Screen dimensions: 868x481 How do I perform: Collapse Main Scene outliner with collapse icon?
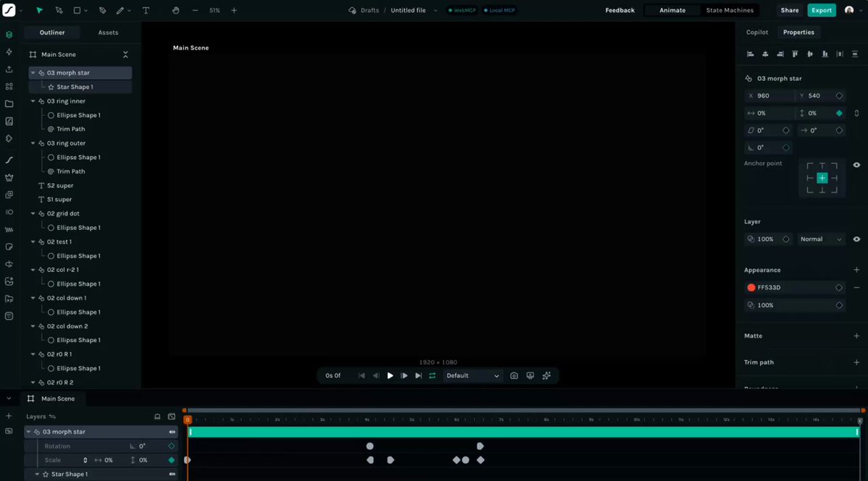[125, 54]
